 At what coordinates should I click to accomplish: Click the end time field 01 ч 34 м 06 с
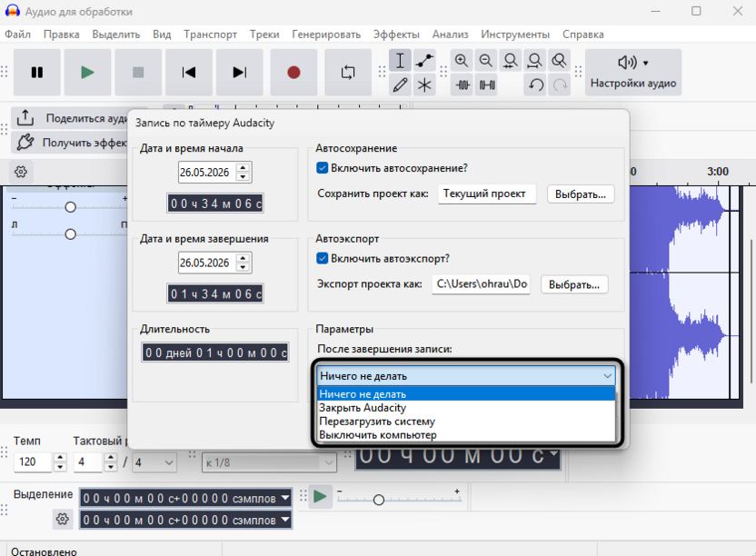coord(215,293)
